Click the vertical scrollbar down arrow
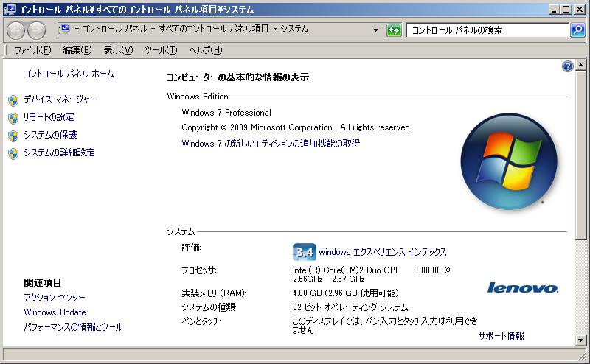Screen dimensions: 590x364 583,340
